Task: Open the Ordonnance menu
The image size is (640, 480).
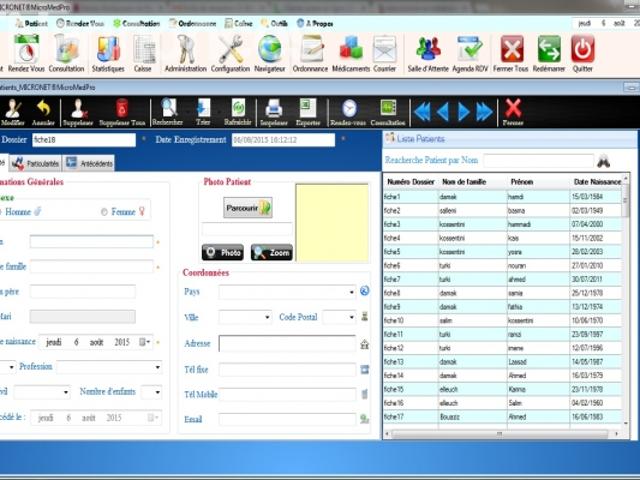Action: point(193,24)
